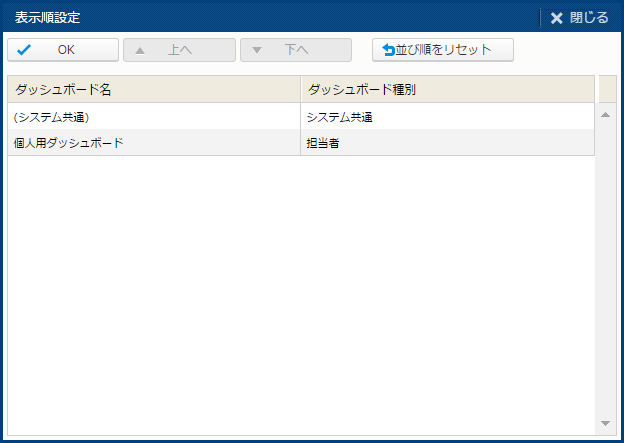This screenshot has height=443, width=624.
Task: Click the blue reset arrow icon
Action: (388, 50)
